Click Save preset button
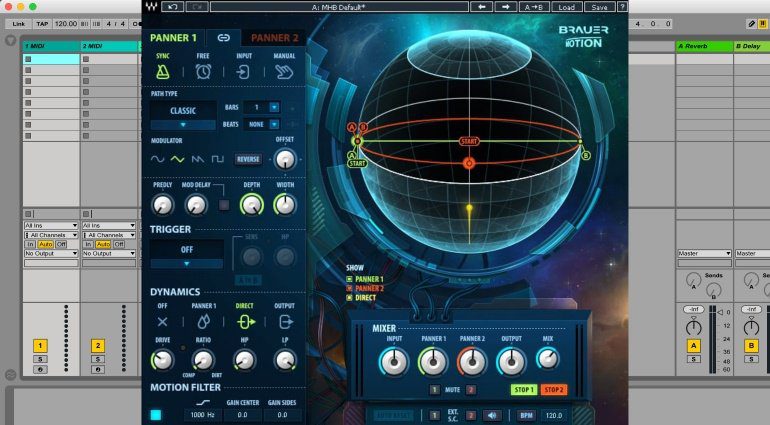This screenshot has width=770, height=425. [599, 7]
